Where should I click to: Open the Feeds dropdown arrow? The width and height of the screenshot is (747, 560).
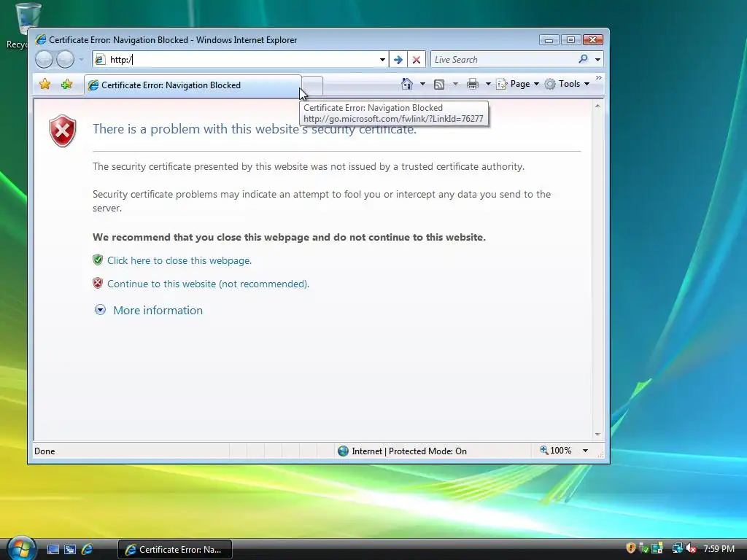[x=455, y=84]
